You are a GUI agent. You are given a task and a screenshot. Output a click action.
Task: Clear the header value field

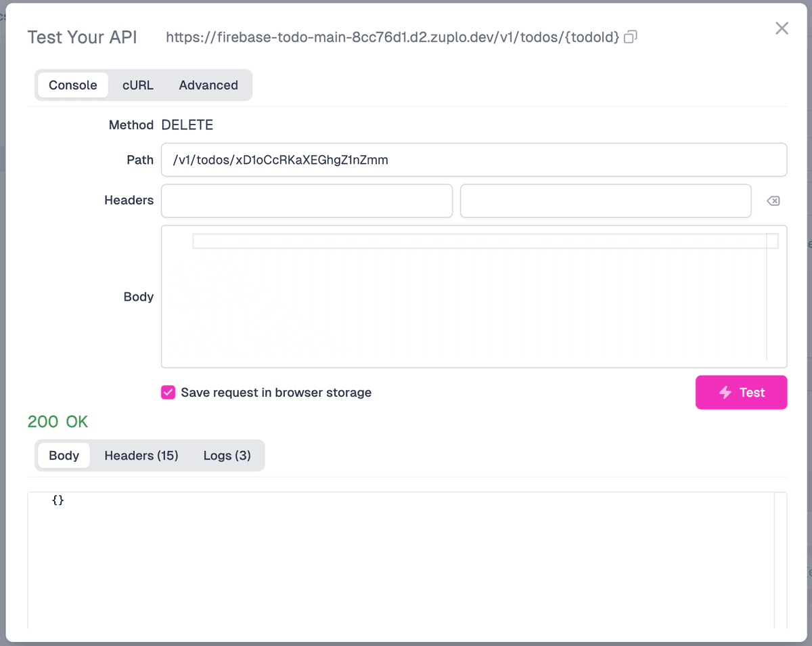tap(772, 200)
